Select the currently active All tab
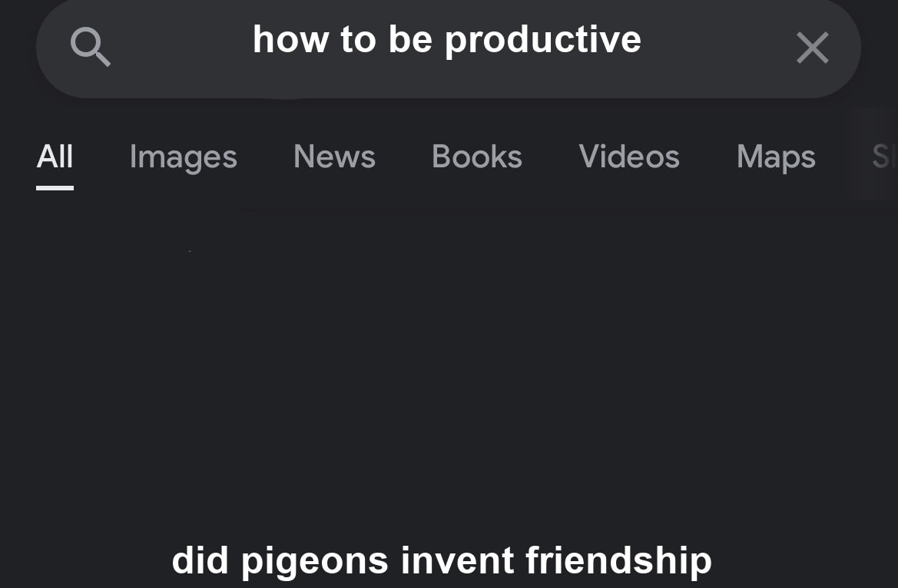The width and height of the screenshot is (898, 588). point(55,157)
